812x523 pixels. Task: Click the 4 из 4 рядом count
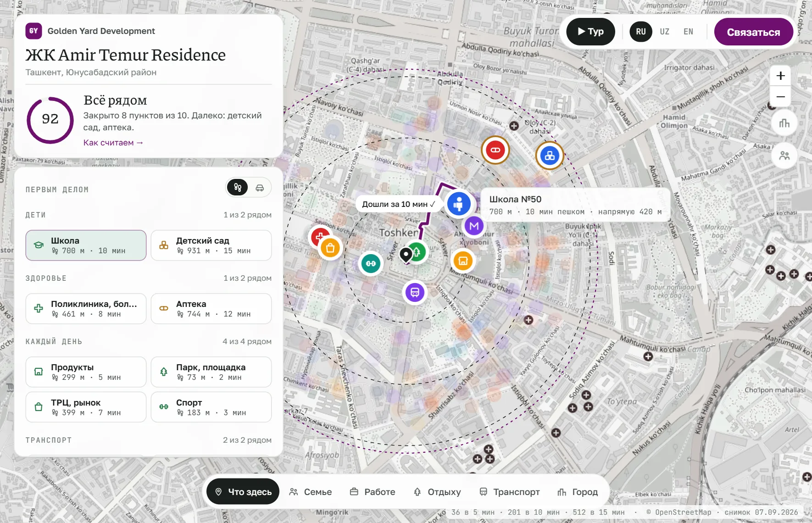(x=247, y=341)
